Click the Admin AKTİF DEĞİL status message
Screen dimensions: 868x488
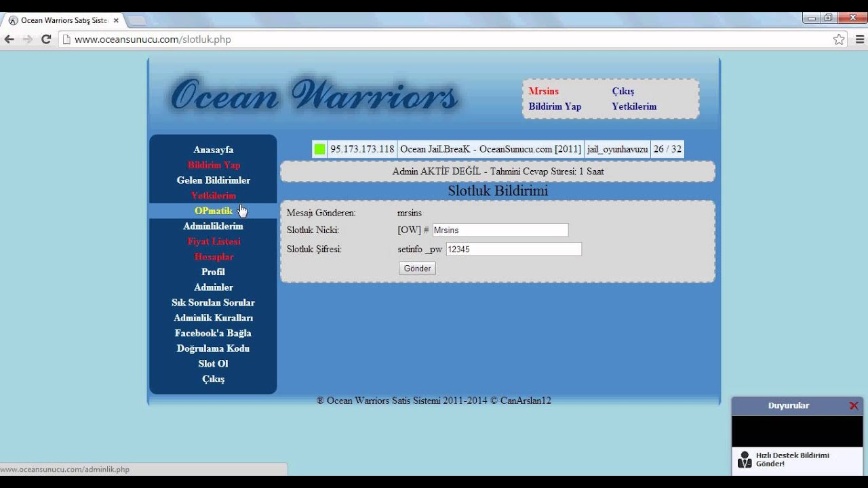(x=498, y=171)
